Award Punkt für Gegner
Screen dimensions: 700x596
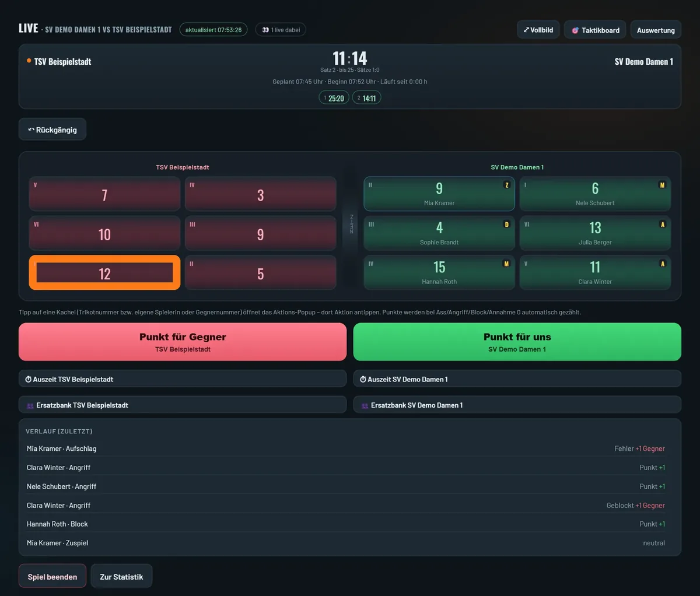coord(183,342)
